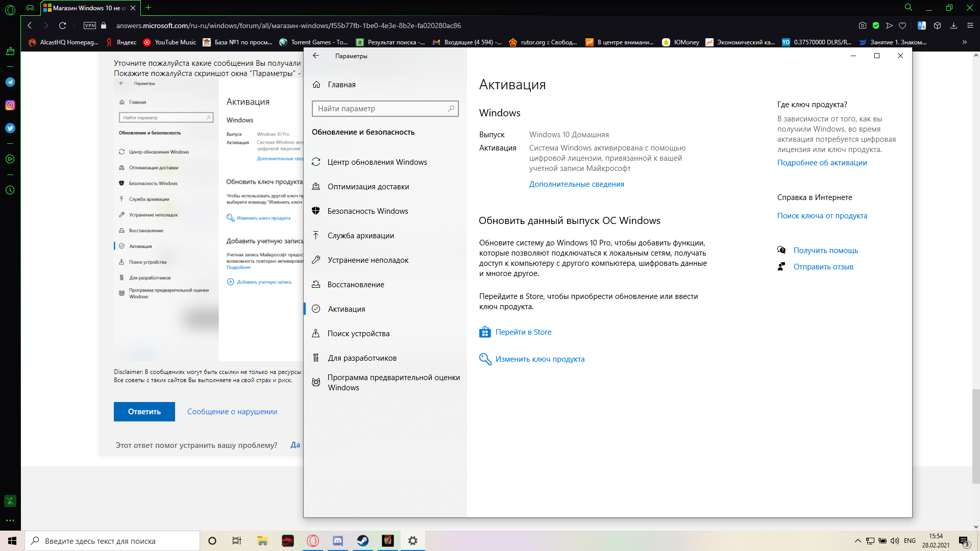Open embedded Параметры screenshot thumbnail
Viewport: 980px width, 551px height.
click(x=209, y=219)
